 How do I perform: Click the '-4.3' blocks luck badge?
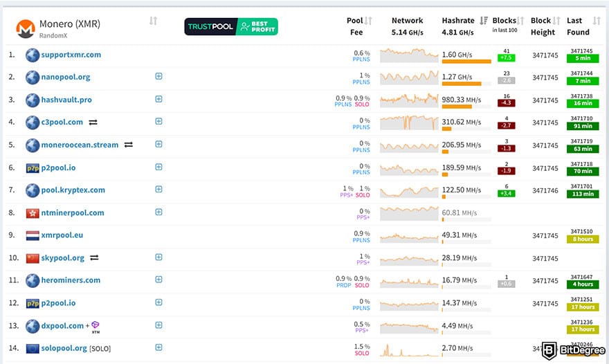coord(507,103)
